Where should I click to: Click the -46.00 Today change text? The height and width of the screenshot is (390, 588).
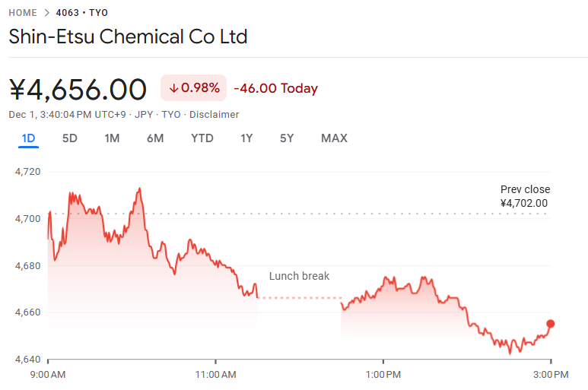click(275, 88)
